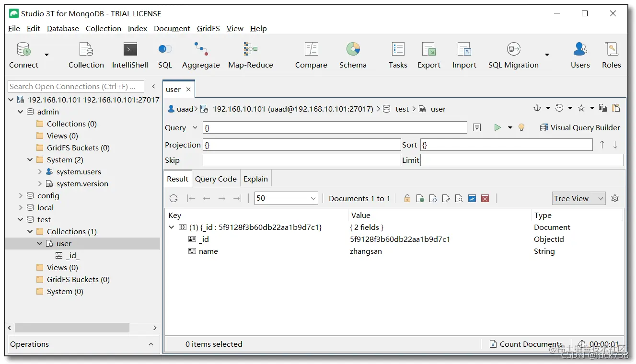The width and height of the screenshot is (636, 364).
Task: Open SQL Migration from the toolbar
Action: [x=513, y=56]
